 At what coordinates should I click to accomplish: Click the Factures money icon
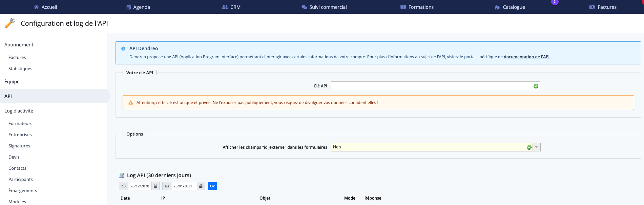[x=592, y=7]
